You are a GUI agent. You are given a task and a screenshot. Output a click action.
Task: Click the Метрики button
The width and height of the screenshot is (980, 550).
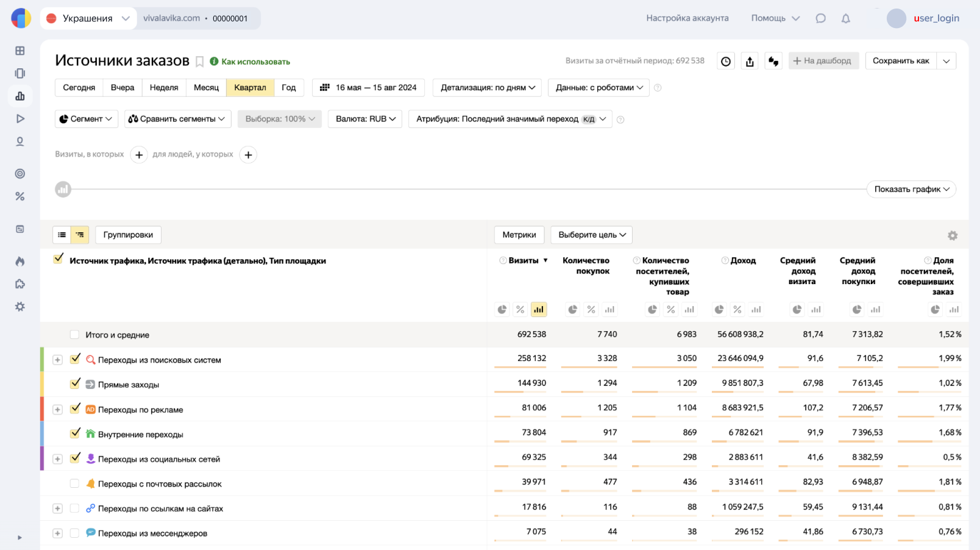click(x=519, y=235)
